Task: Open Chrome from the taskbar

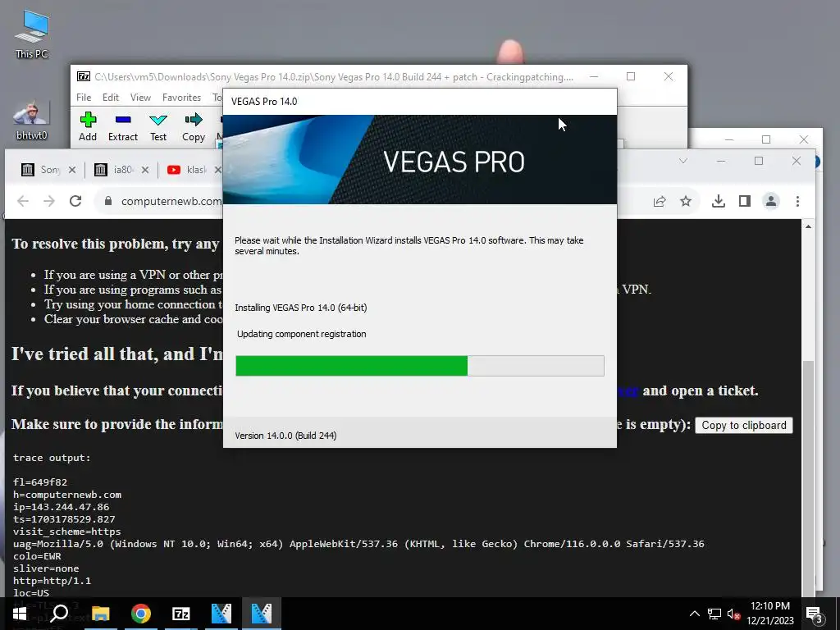Action: pos(141,614)
